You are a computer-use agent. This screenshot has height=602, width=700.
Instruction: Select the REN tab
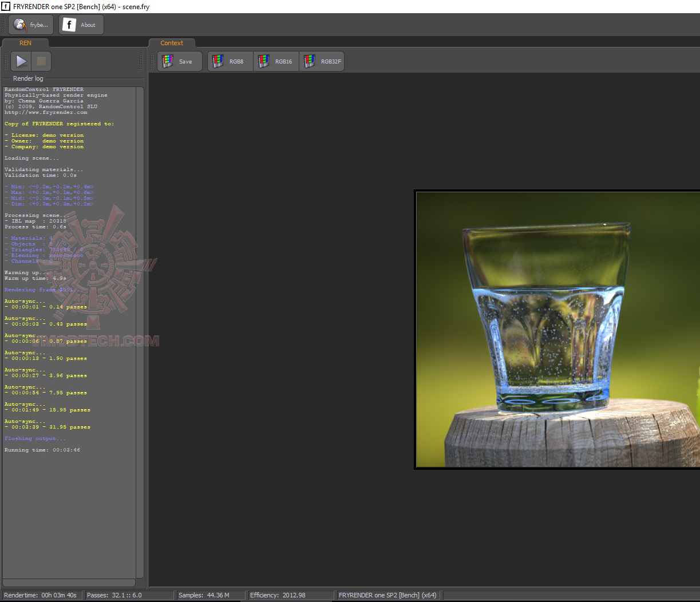point(25,43)
